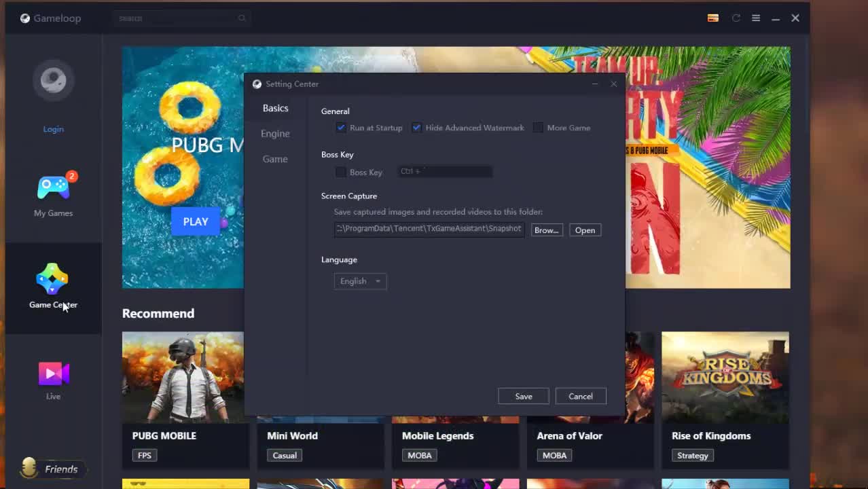Image resolution: width=868 pixels, height=489 pixels.
Task: Click the PUBG MOBILE title text
Action: [164, 436]
